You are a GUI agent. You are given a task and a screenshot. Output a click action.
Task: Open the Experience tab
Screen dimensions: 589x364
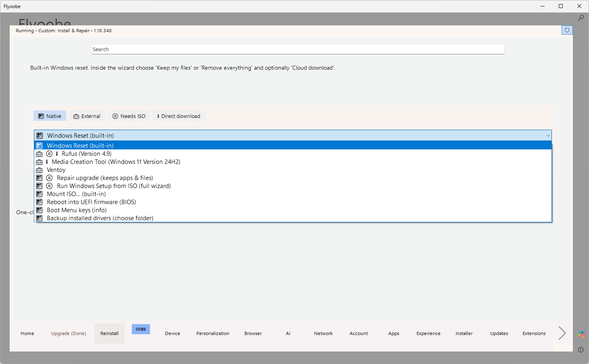tap(429, 333)
